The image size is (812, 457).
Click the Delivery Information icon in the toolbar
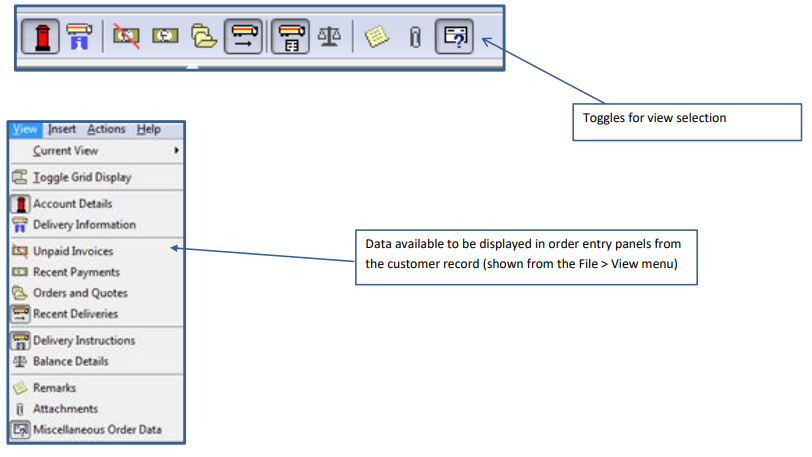coord(78,37)
